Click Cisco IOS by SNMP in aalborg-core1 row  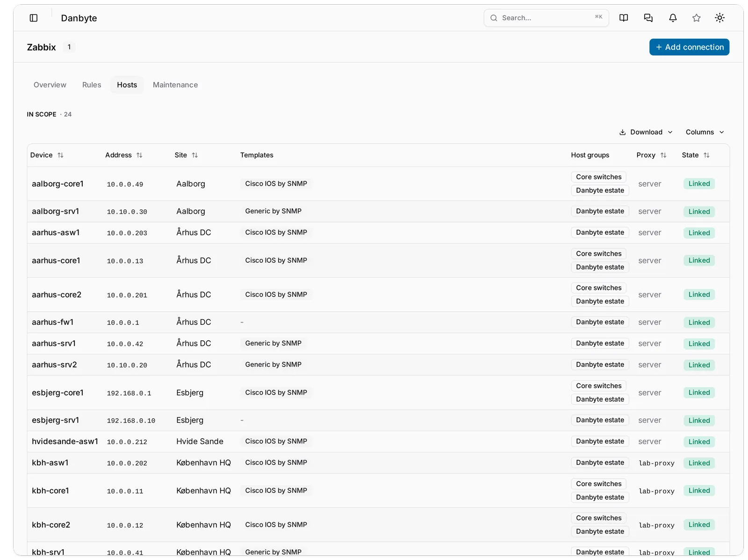[276, 184]
